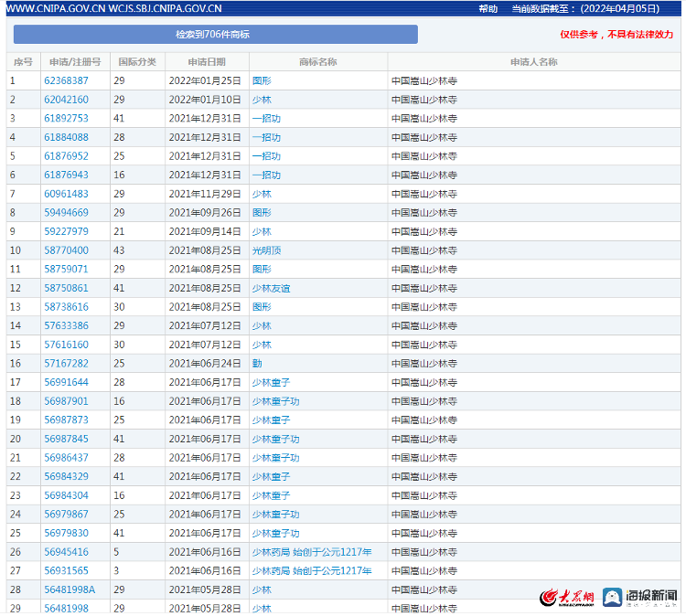The height and width of the screenshot is (616, 686).
Task: Open registration number 61876943
Action: pos(66,175)
